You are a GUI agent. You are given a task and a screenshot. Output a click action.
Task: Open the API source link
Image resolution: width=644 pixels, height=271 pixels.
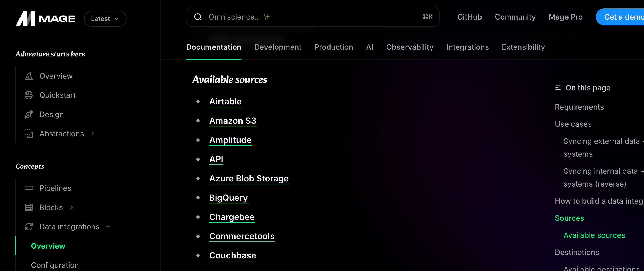[x=216, y=159]
